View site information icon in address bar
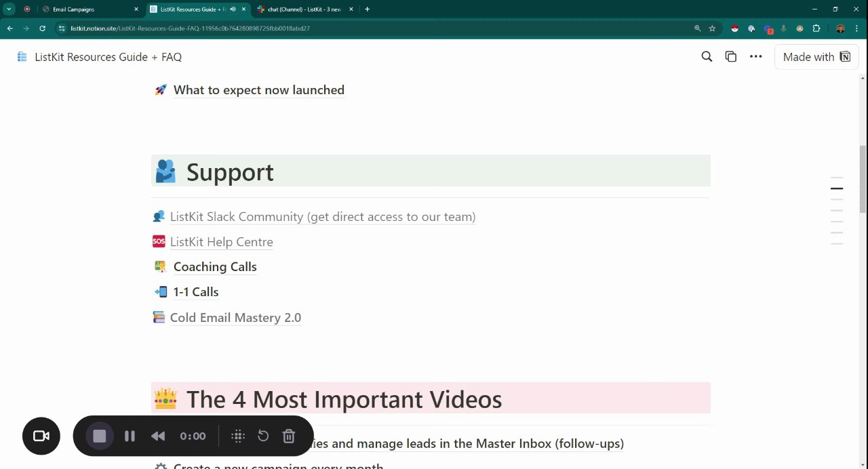This screenshot has width=868, height=469. (62, 28)
